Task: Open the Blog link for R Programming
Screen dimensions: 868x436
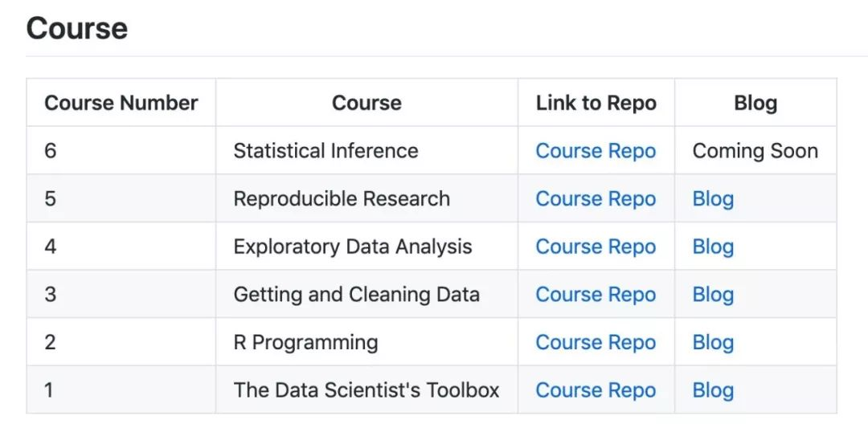Action: (x=713, y=342)
